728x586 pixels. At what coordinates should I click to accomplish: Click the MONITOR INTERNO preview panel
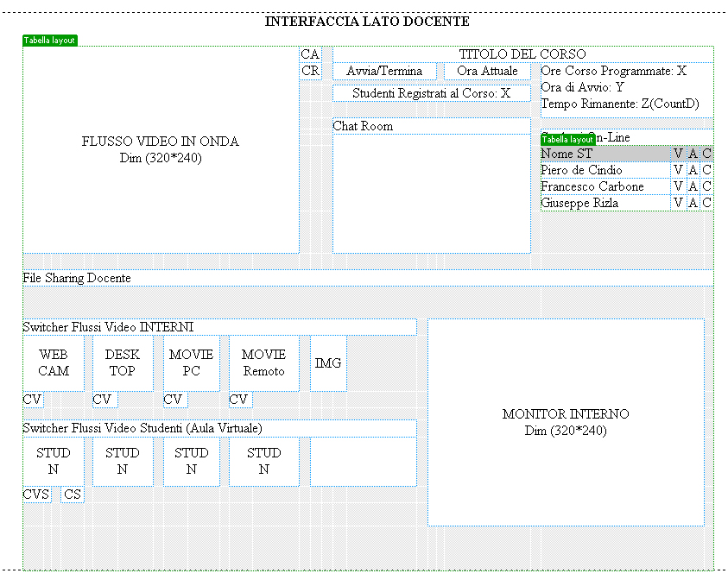point(566,422)
